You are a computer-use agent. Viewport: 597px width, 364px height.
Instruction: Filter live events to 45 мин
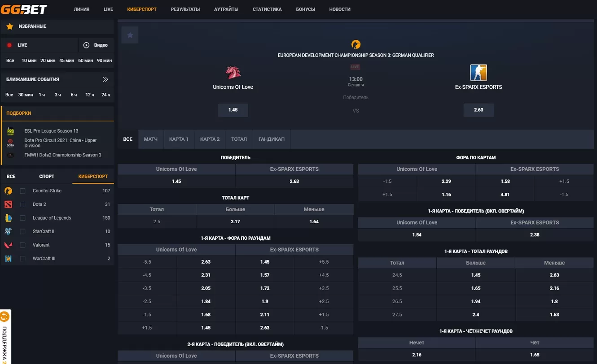pyautogui.click(x=66, y=61)
